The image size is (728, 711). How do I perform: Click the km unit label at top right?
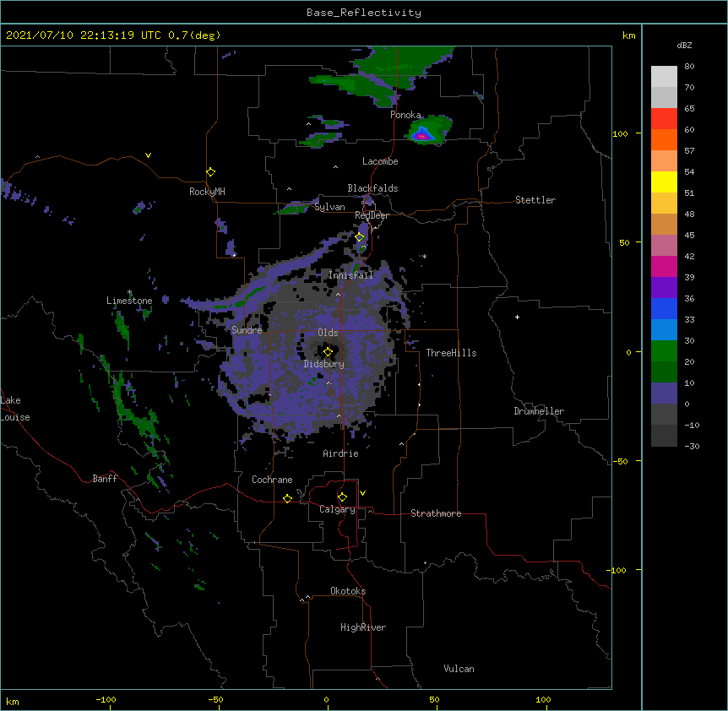pos(628,35)
